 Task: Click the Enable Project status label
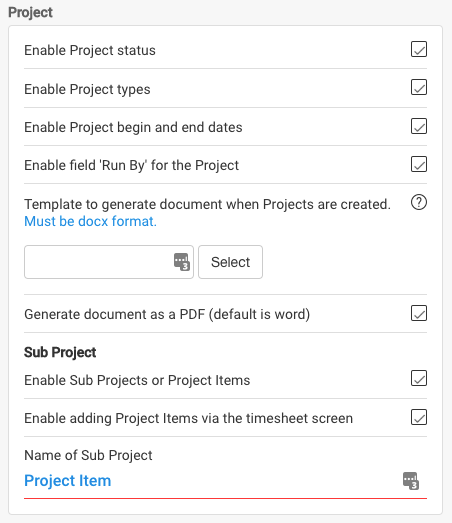(90, 50)
